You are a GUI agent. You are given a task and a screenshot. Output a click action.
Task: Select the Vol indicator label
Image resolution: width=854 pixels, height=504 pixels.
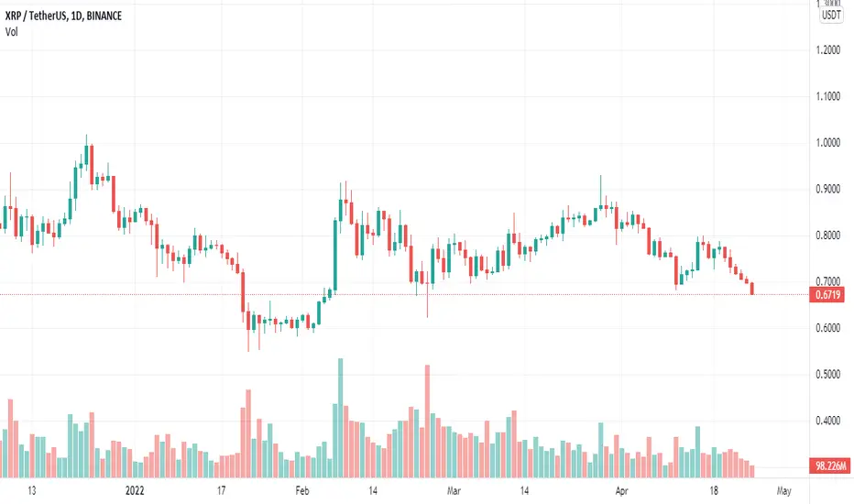coord(11,31)
